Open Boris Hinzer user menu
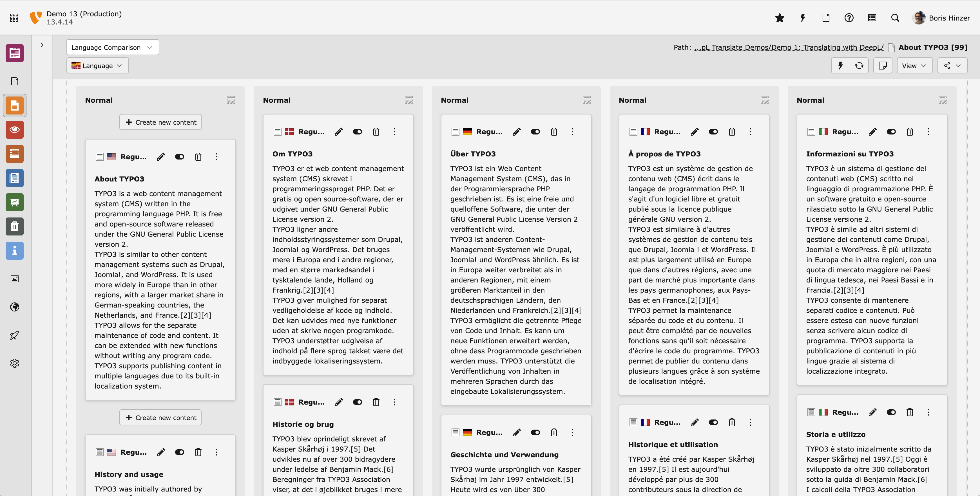 [x=941, y=17]
